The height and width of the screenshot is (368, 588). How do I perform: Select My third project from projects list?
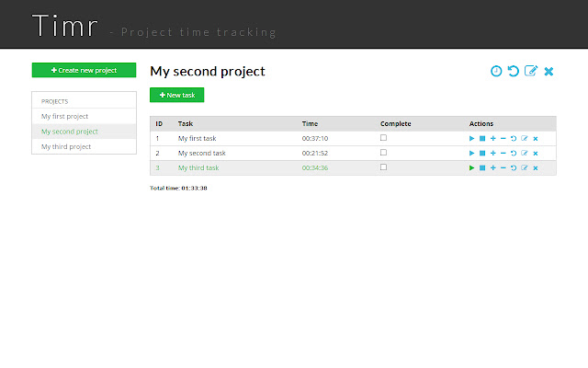[66, 146]
